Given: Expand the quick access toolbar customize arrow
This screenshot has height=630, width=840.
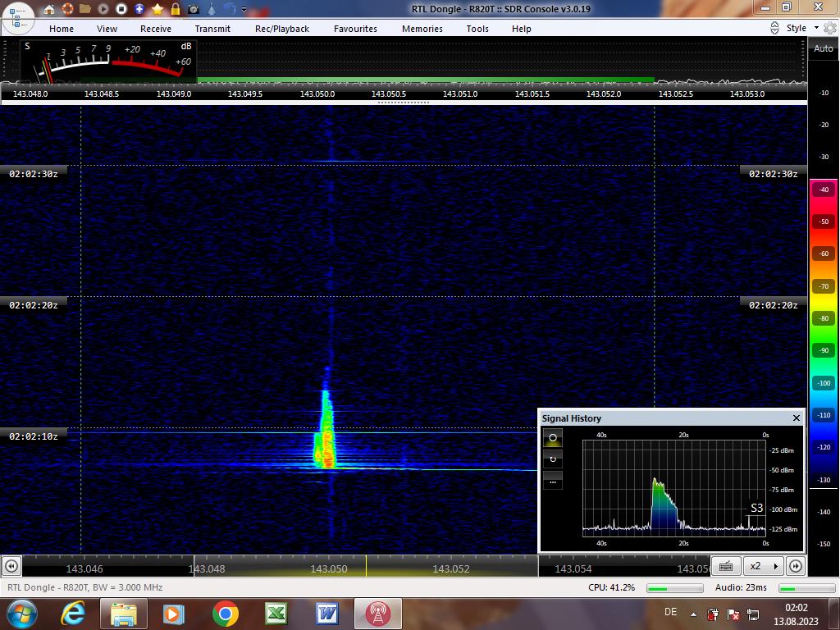Looking at the screenshot, I should (x=244, y=10).
